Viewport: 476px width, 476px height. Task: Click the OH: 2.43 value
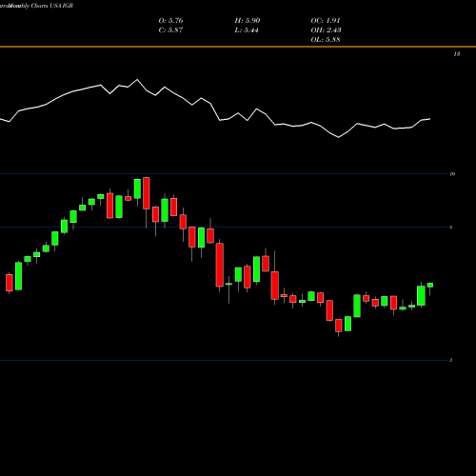(x=326, y=30)
